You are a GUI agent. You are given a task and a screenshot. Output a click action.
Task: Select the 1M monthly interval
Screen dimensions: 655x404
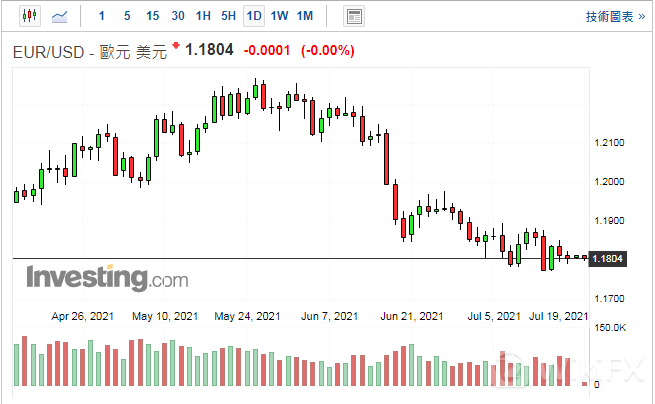coord(305,16)
